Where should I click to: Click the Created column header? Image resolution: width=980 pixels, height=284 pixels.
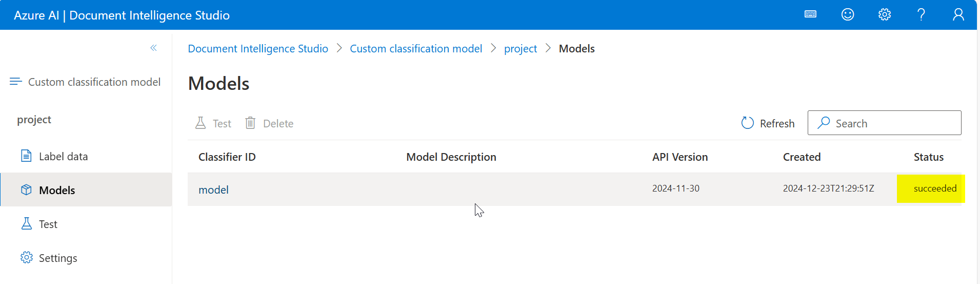coord(802,157)
